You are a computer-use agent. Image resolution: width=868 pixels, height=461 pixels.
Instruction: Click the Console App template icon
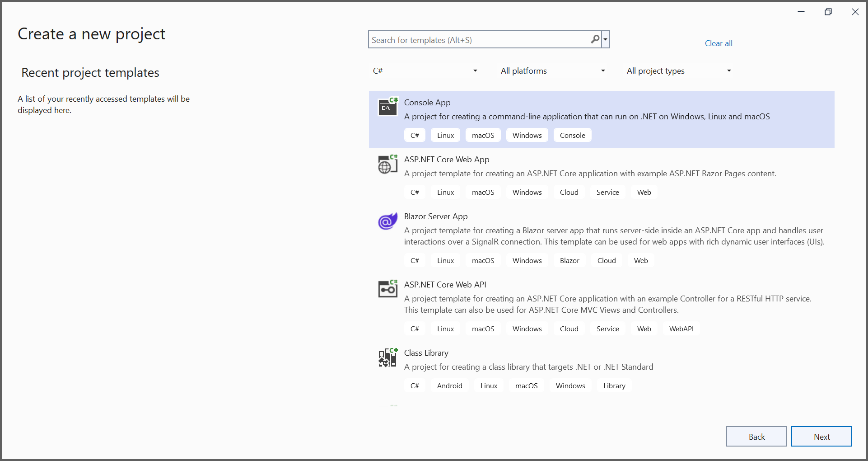[387, 107]
